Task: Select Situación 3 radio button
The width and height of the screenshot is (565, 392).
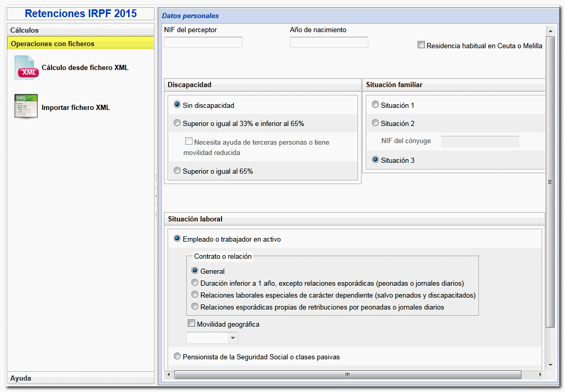Action: pos(375,160)
